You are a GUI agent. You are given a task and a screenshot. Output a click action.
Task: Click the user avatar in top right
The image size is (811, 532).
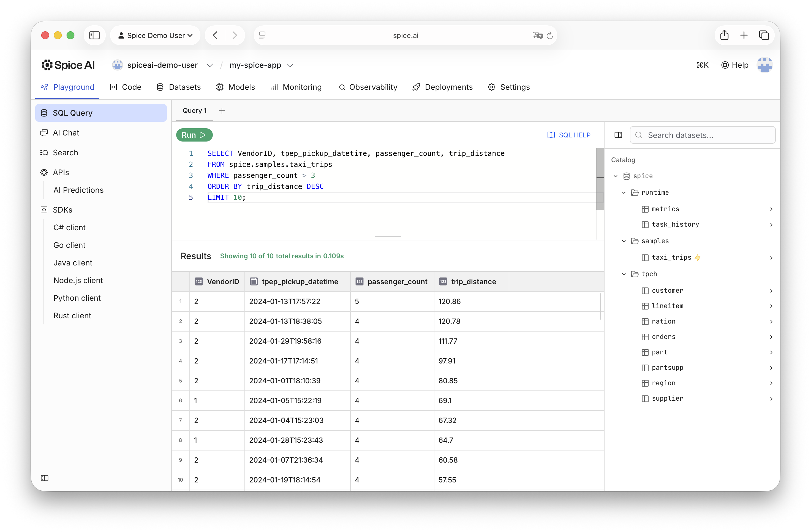click(764, 65)
